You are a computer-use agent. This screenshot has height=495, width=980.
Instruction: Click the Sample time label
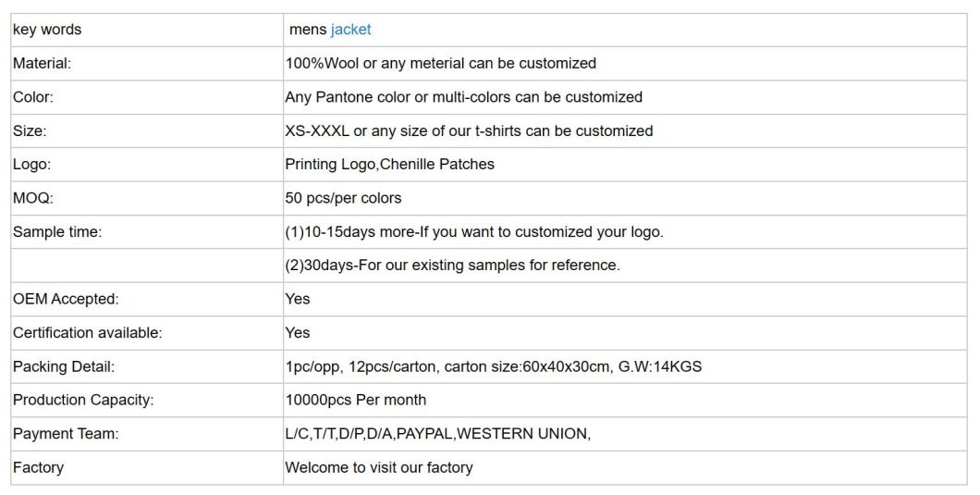57,231
